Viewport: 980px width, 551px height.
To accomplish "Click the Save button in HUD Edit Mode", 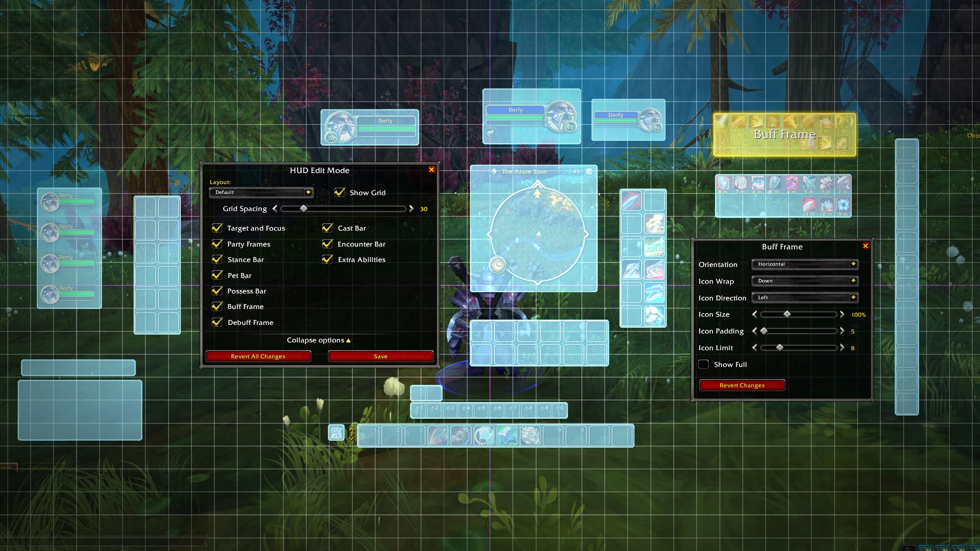I will pyautogui.click(x=380, y=356).
